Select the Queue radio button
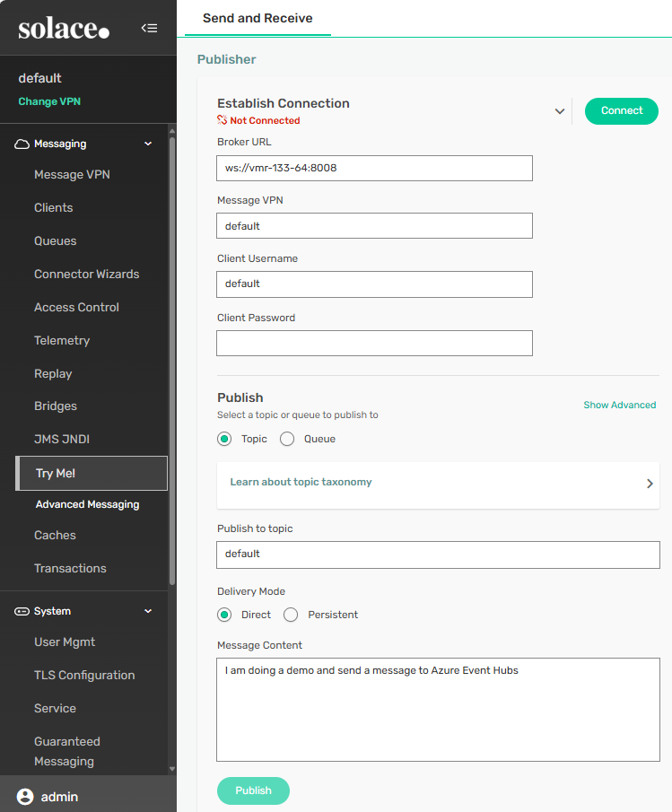Image resolution: width=672 pixels, height=812 pixels. (287, 439)
